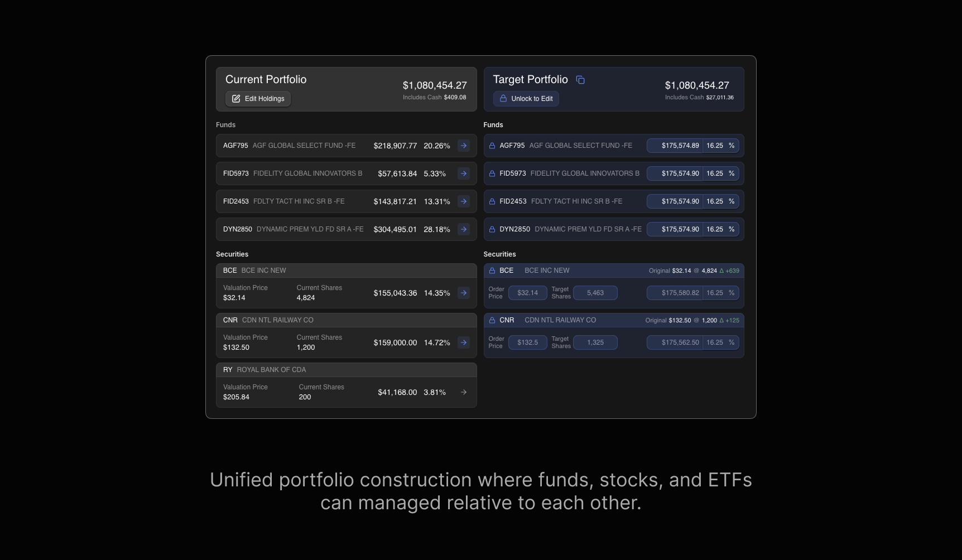Image resolution: width=962 pixels, height=560 pixels.
Task: Click the copy icon beside Target Portfolio title
Action: click(x=580, y=80)
